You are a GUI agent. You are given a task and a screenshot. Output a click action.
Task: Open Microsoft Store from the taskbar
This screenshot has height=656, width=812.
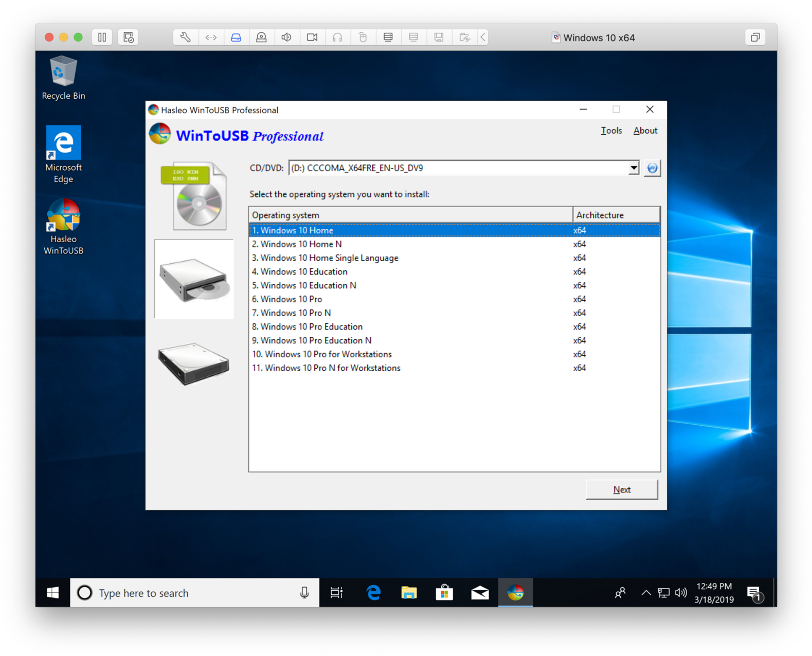(x=444, y=593)
